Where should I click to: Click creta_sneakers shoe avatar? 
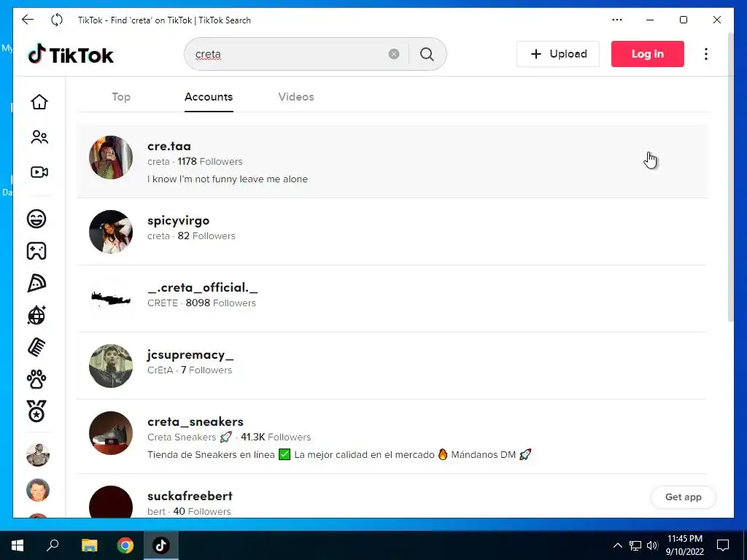[x=111, y=433]
